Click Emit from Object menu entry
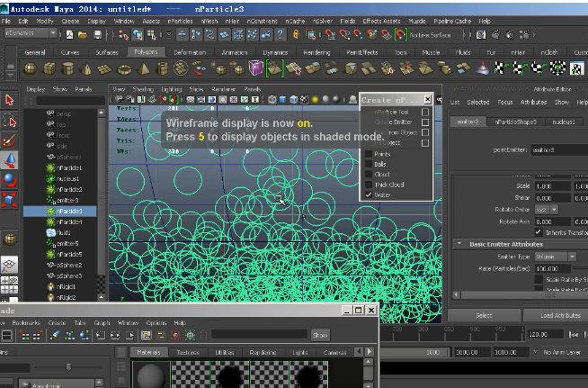Screen dimensions: 588x388 [396, 132]
